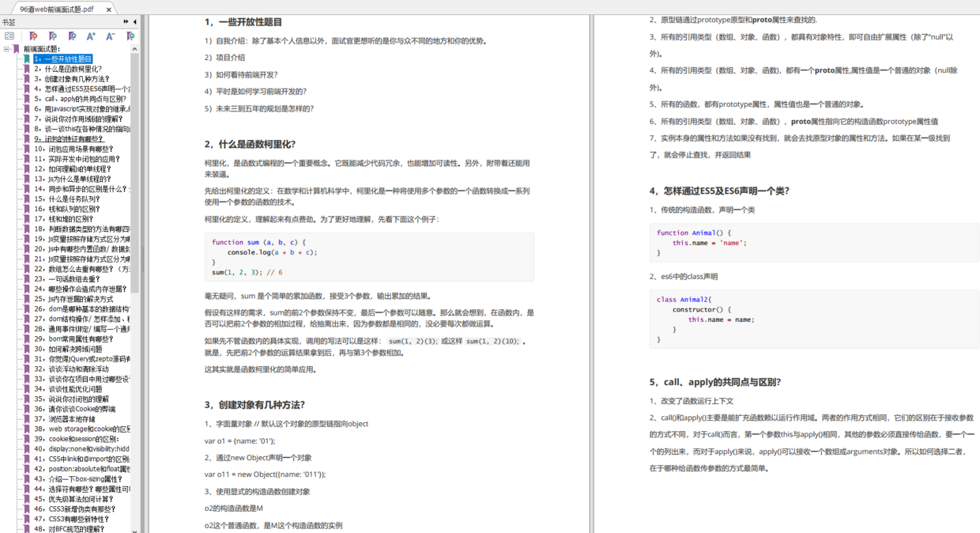The width and height of the screenshot is (980, 533).
Task: Click the bookmark list vertical scrollbar thumb
Action: point(135,173)
